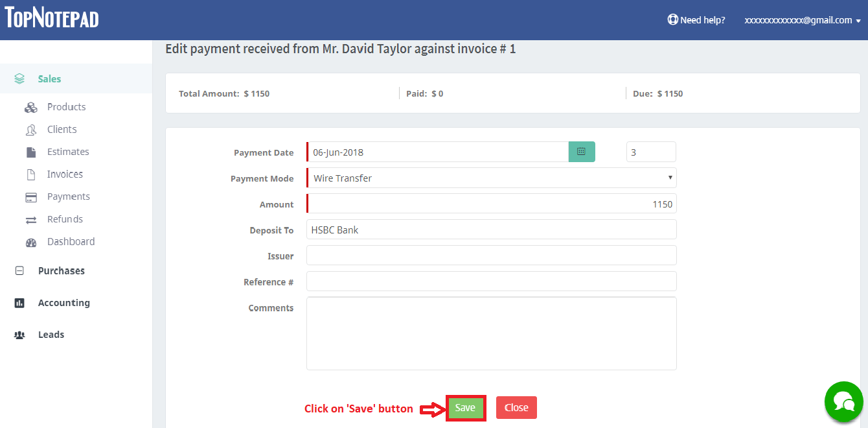Viewport: 868px width, 428px height.
Task: Click the Payment Date field
Action: coord(438,152)
